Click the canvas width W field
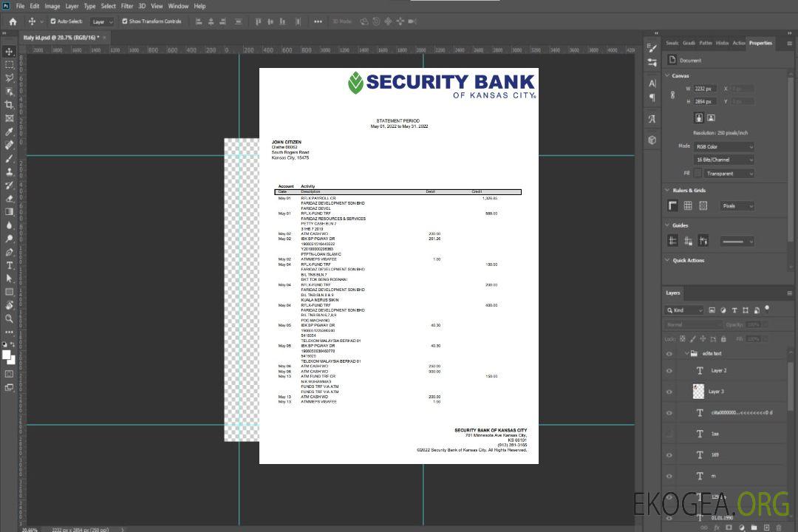 click(705, 89)
